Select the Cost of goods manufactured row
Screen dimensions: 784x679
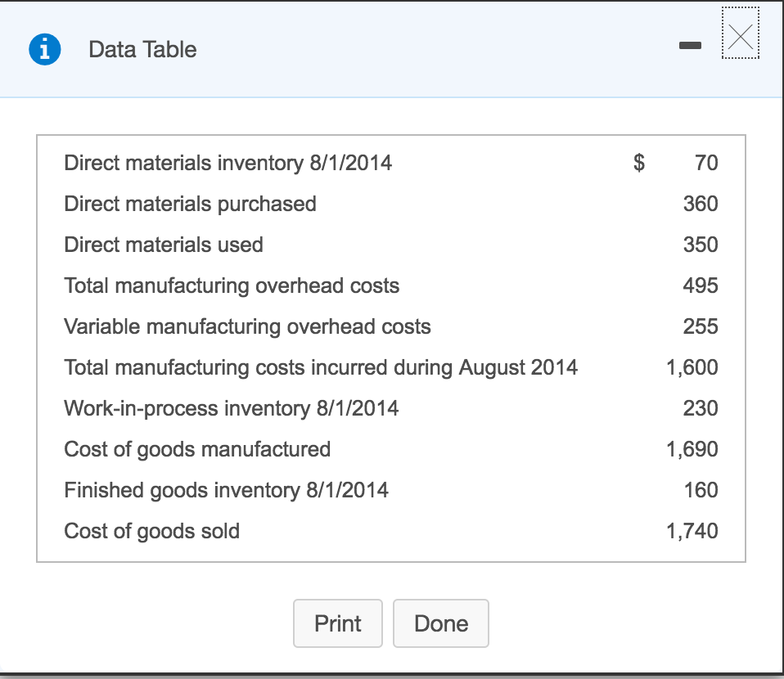click(x=196, y=449)
